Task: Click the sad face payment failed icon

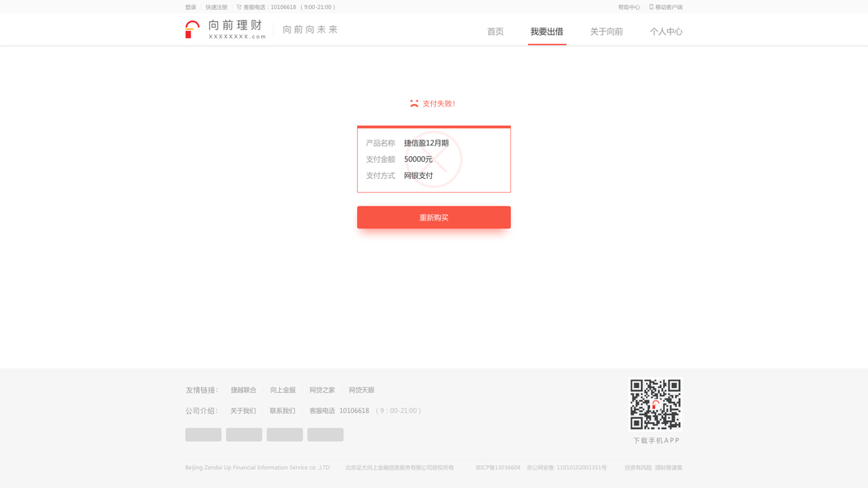Action: point(414,103)
